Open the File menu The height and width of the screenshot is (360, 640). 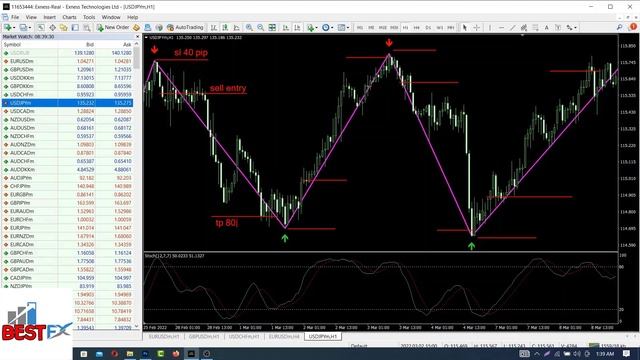tap(15, 17)
